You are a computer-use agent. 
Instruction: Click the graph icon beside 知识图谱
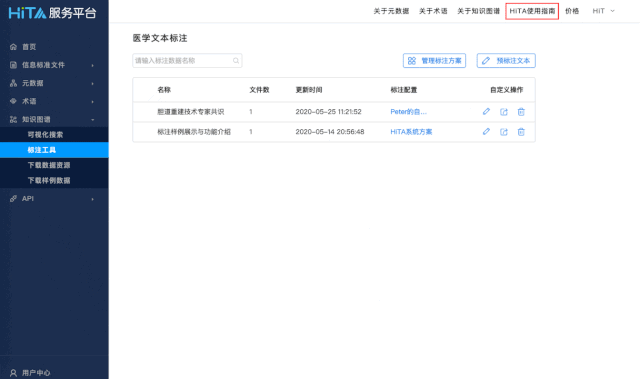(13, 120)
